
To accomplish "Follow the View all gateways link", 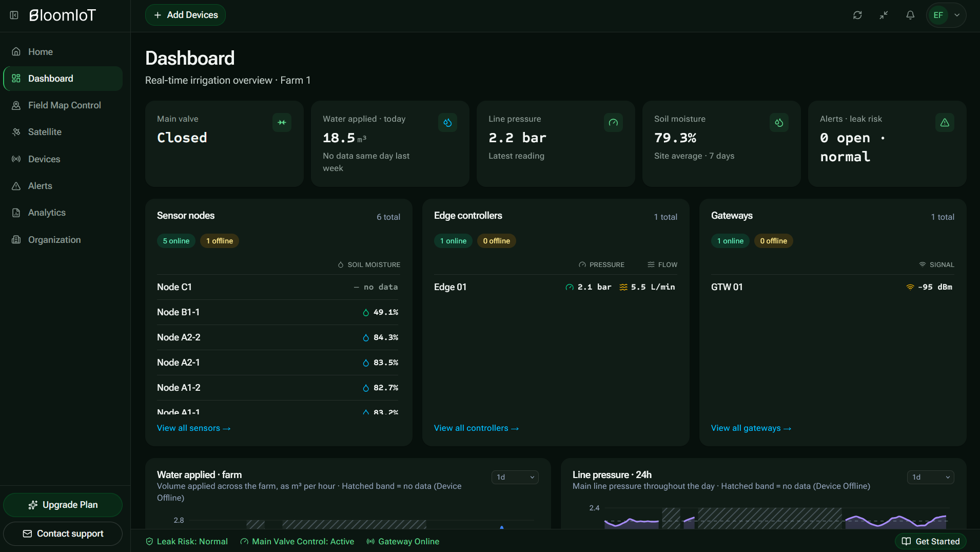I will pyautogui.click(x=751, y=428).
